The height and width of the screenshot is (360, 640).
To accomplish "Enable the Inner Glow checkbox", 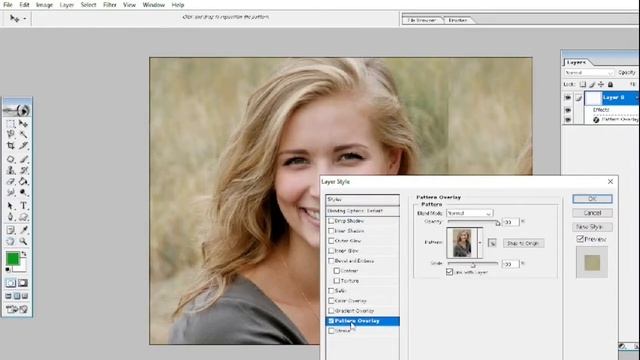I will pyautogui.click(x=331, y=251).
